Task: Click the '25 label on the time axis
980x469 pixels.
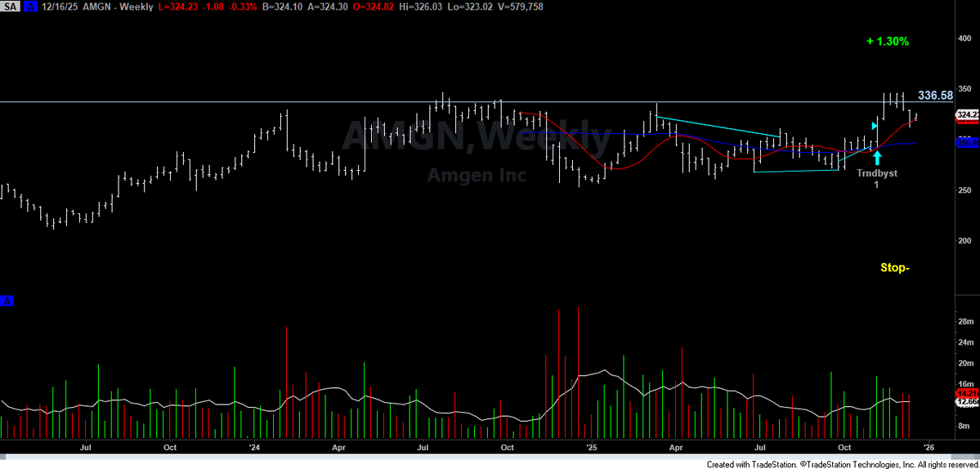Action: [x=591, y=448]
